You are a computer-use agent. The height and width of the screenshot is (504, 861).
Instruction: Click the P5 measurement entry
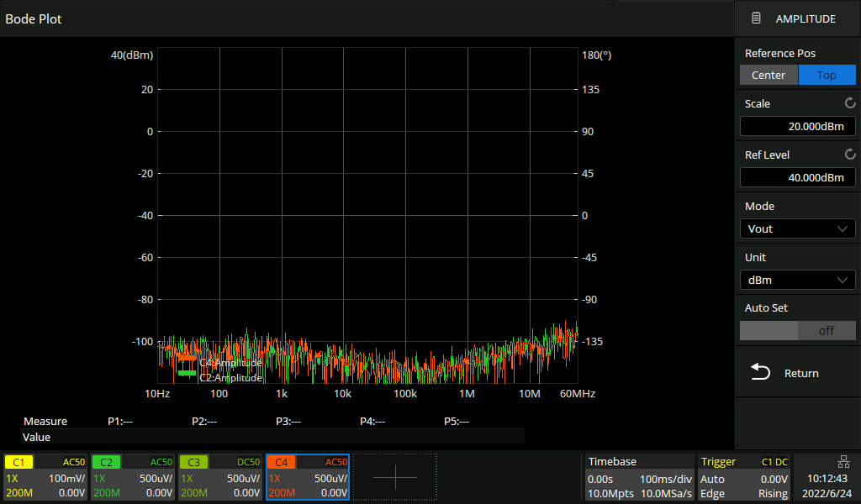457,421
